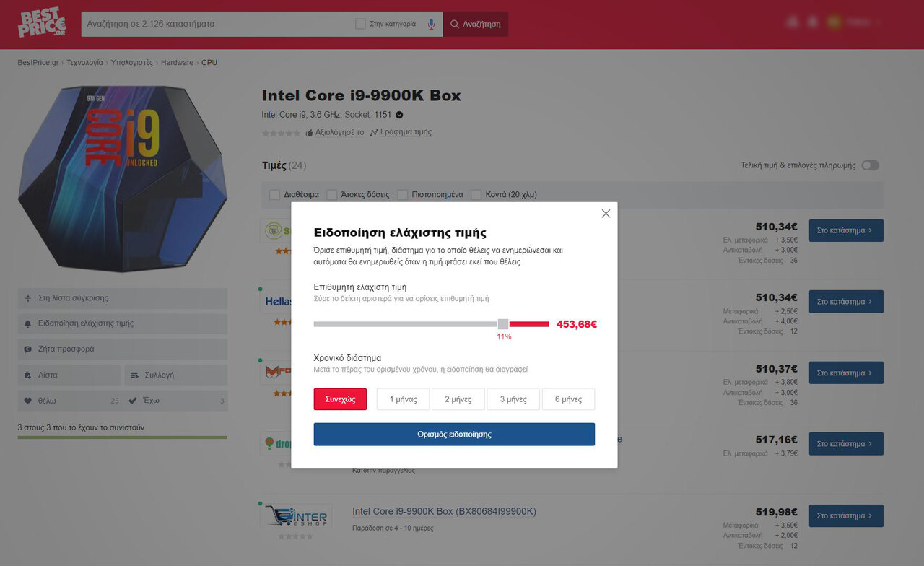Screen dimensions: 924x566
Task: Check the Κοντά (20 χλμ) filter
Action: point(476,194)
